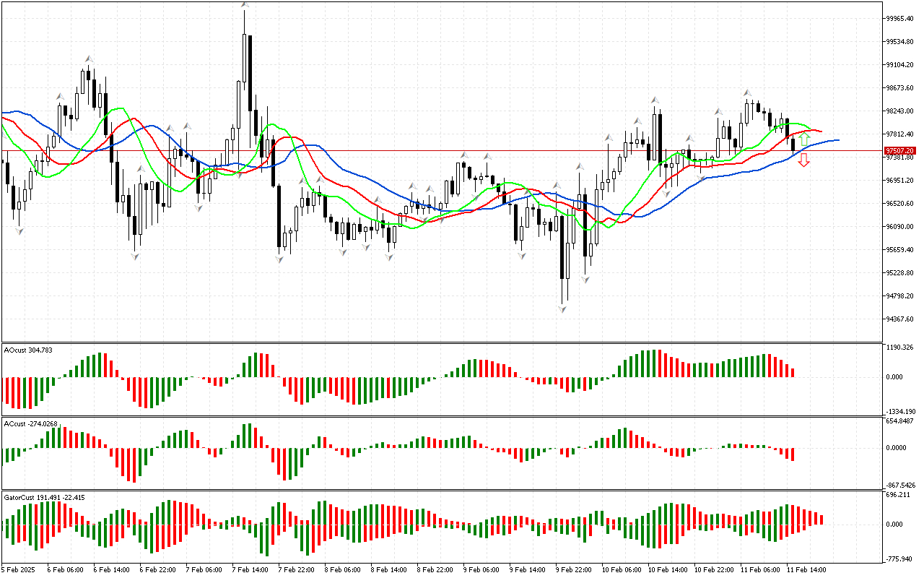Click the 10 Feb 14:00 time label
This screenshot has width=924, height=578.
pos(668,570)
